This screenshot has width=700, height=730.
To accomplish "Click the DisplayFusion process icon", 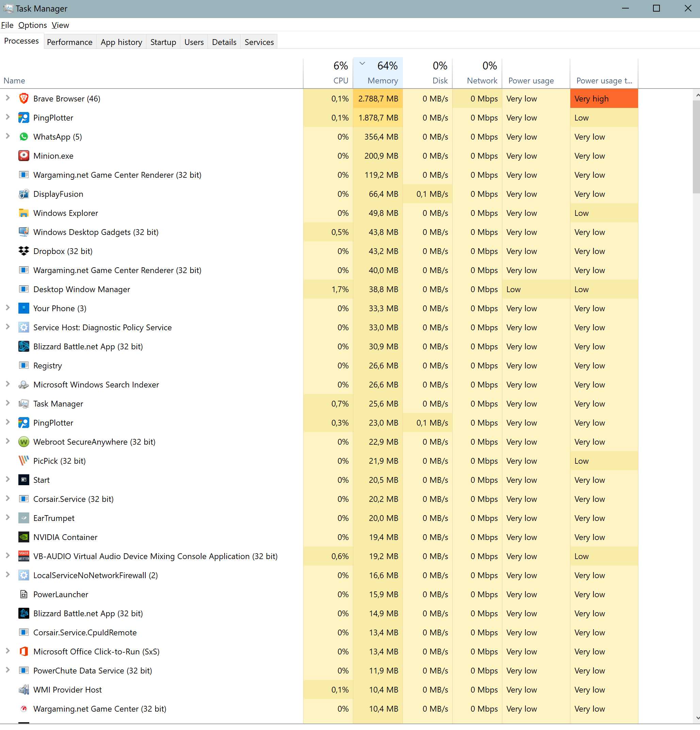I will point(23,194).
